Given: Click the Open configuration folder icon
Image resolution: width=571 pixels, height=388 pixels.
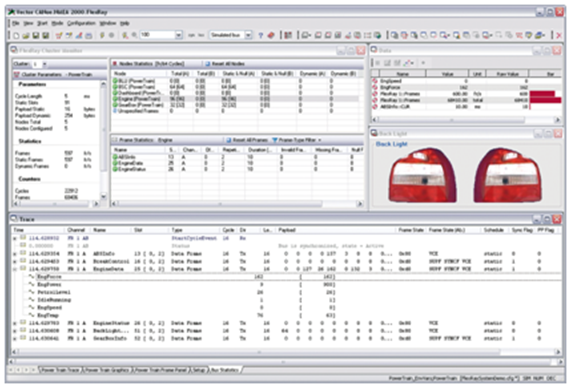Looking at the screenshot, I should pos(25,35).
